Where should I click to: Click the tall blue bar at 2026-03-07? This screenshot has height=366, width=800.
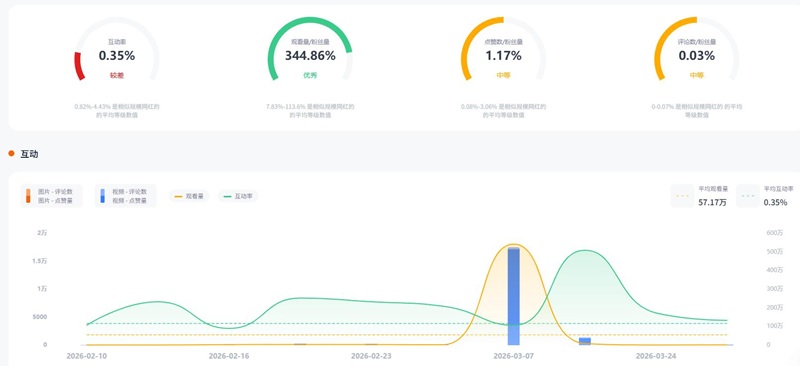(x=514, y=296)
